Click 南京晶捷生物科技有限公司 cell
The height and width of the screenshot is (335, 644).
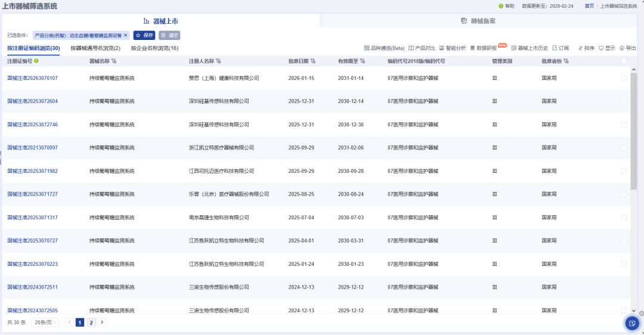(x=219, y=217)
